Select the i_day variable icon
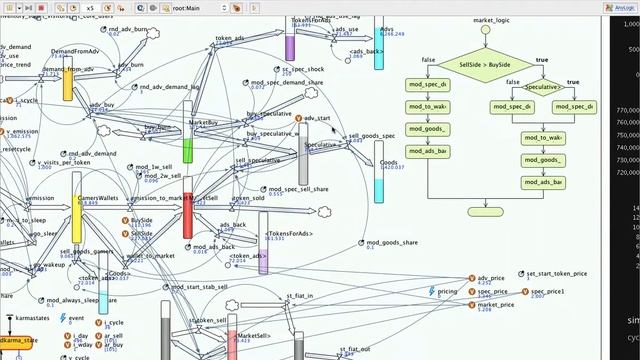 click(x=67, y=336)
